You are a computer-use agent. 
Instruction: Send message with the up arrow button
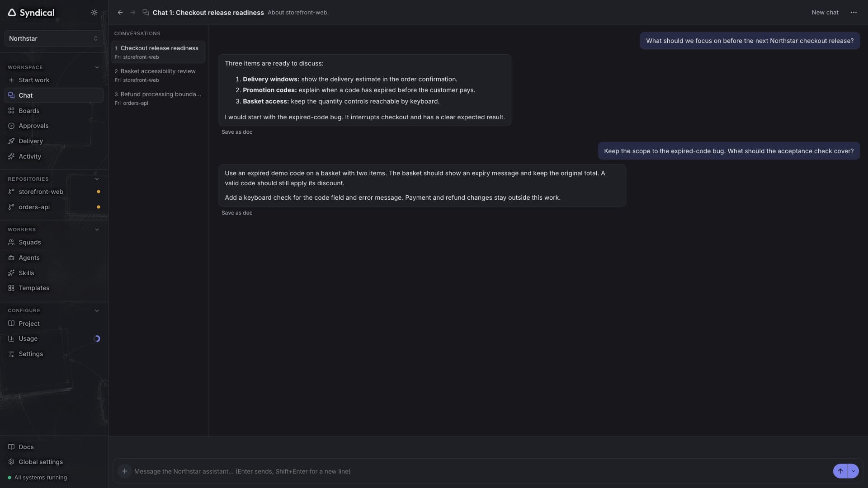pos(840,471)
